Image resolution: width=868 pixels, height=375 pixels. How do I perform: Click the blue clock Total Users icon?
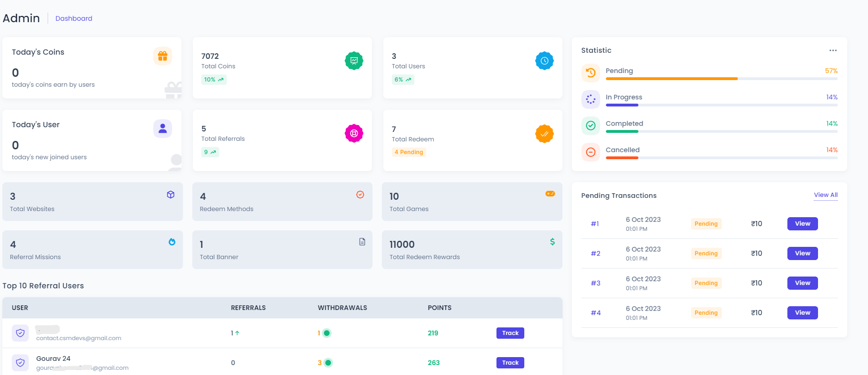(544, 61)
